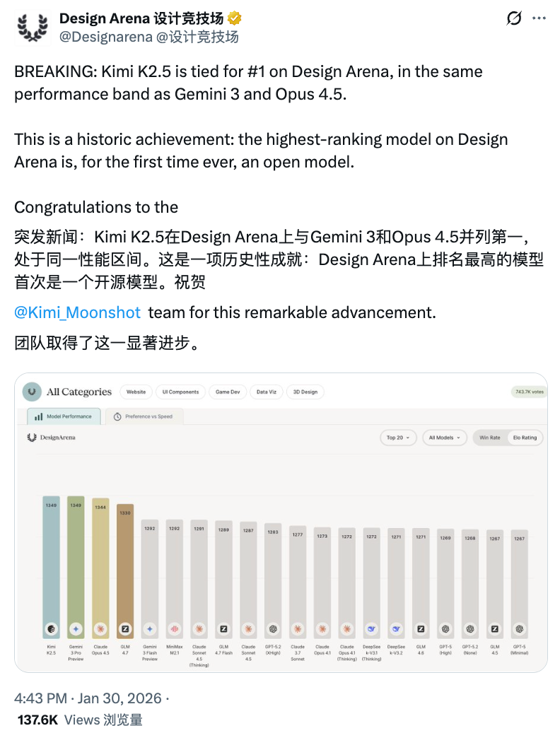
Task: Expand the All Models dropdown
Action: [x=444, y=438]
